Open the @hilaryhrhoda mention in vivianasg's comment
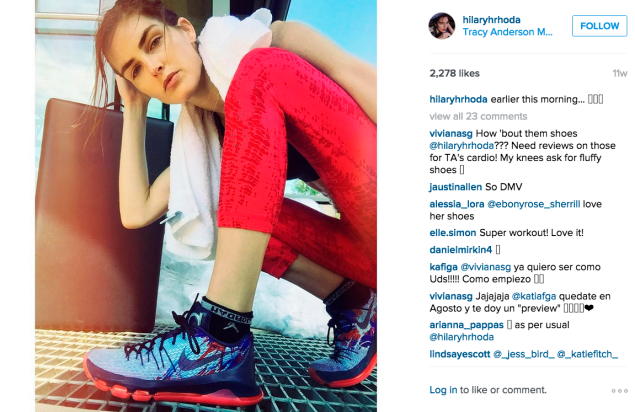The height and width of the screenshot is (412, 635). [x=462, y=146]
